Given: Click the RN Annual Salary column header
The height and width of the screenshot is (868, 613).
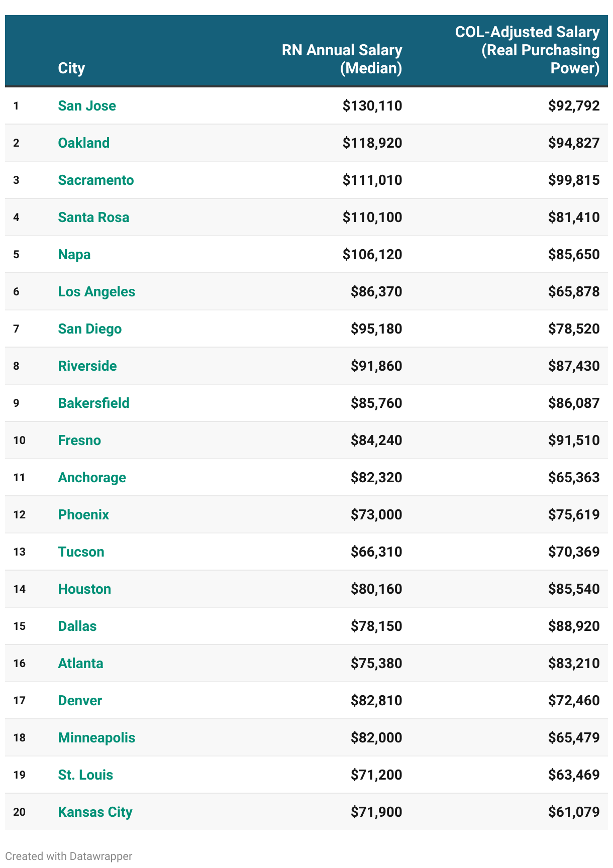Looking at the screenshot, I should [x=342, y=59].
